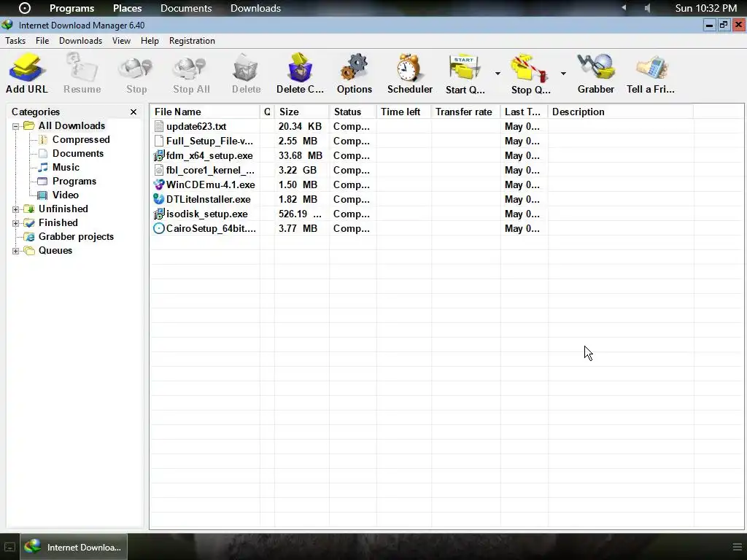The image size is (747, 560).
Task: Select isodisk_setup.exe download row
Action: [446, 214]
